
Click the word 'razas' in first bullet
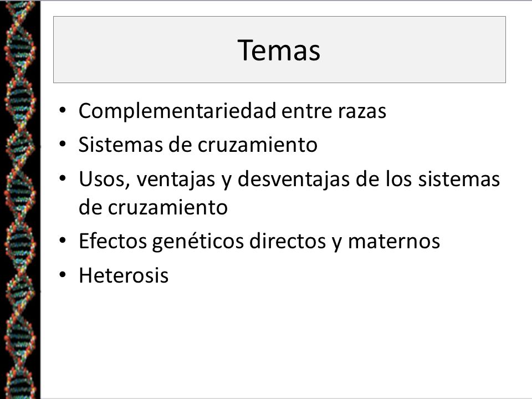[x=362, y=112]
